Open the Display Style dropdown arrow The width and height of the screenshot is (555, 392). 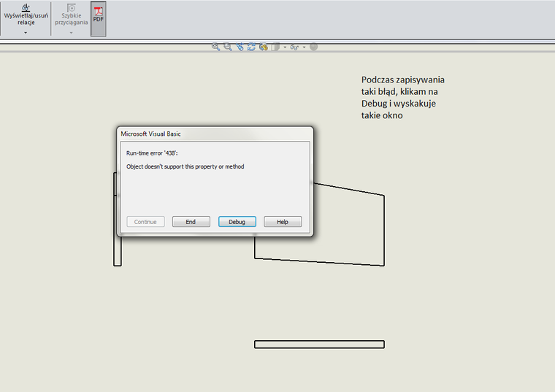tap(285, 47)
